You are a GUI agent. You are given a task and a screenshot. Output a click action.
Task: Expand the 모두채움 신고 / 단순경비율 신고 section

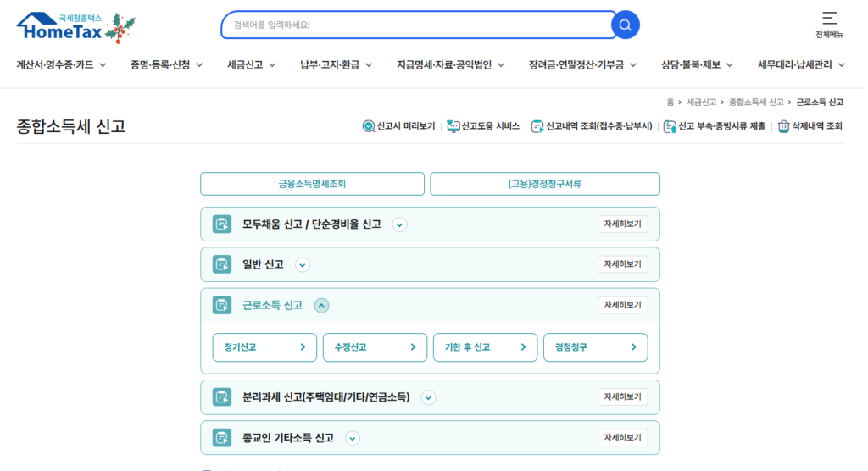400,224
